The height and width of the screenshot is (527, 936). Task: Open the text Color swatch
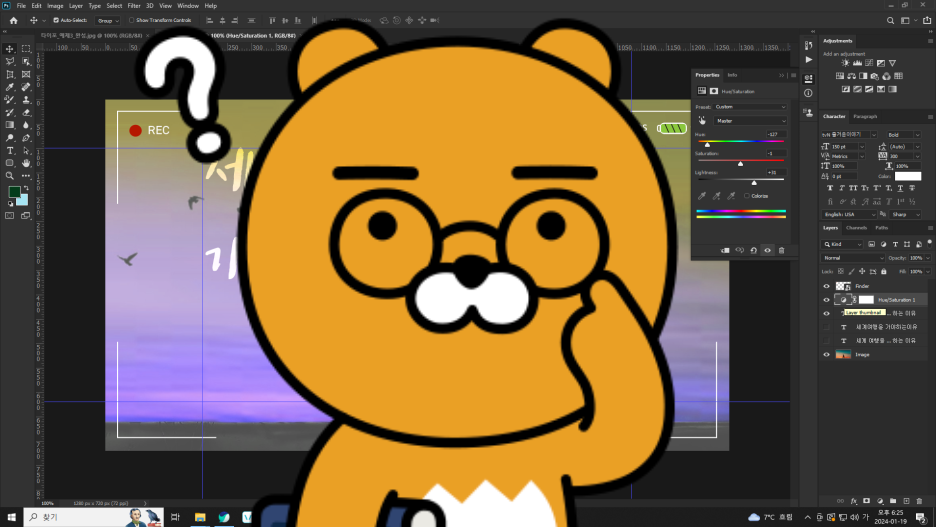coord(908,176)
